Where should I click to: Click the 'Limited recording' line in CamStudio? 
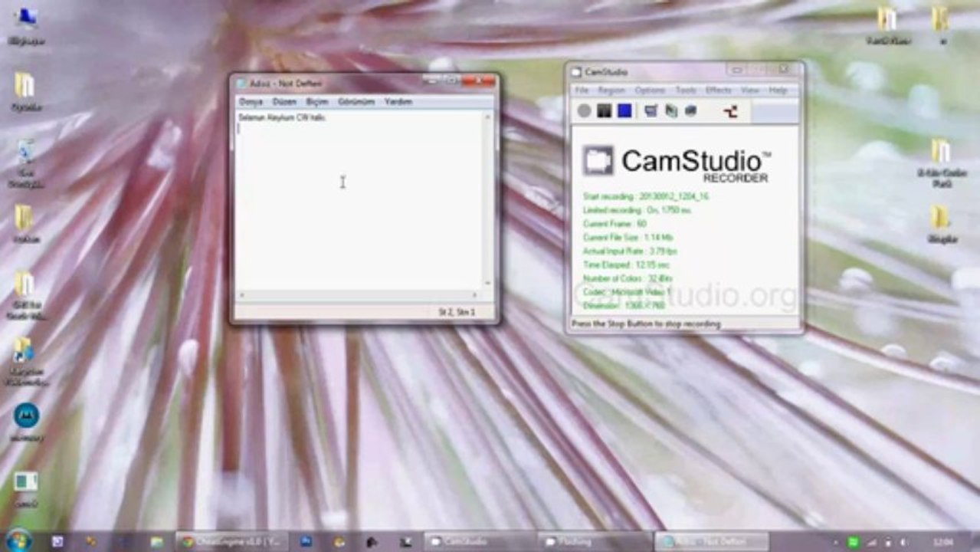tap(637, 210)
